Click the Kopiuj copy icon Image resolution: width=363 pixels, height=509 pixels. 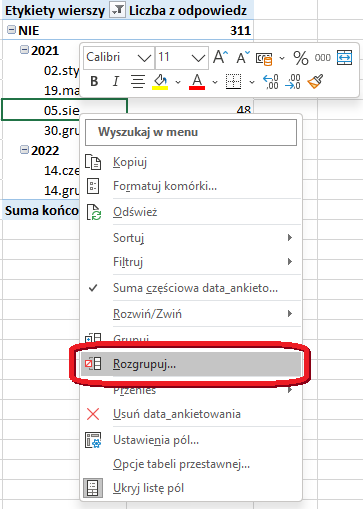93,162
